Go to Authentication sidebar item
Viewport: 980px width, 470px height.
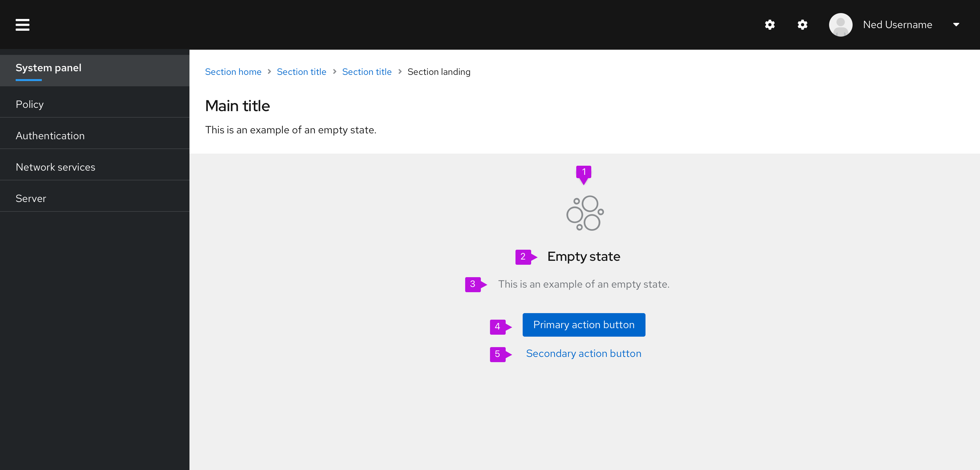coord(50,136)
